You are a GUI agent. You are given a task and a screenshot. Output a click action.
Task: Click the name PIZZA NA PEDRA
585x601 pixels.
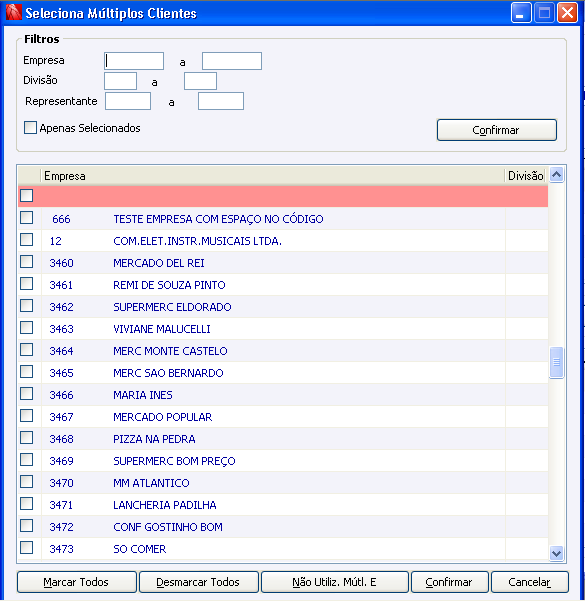(x=154, y=439)
